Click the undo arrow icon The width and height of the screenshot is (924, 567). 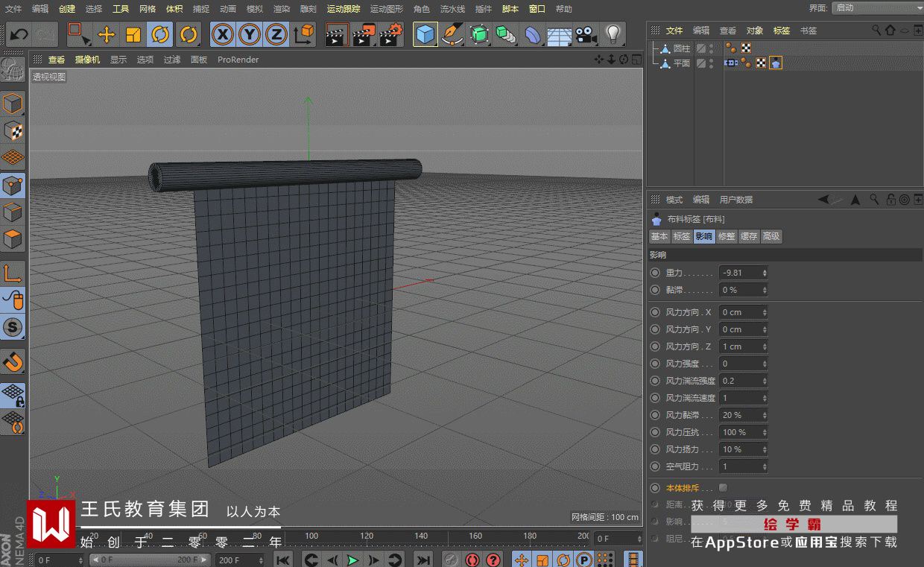pyautogui.click(x=19, y=35)
